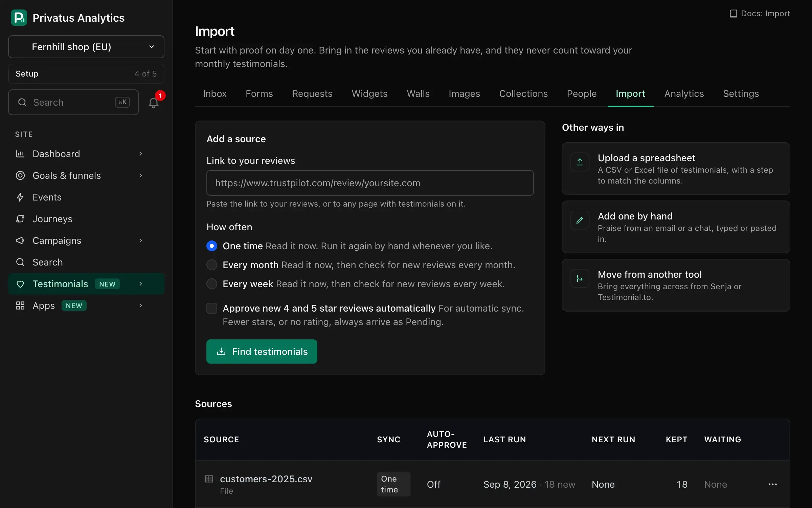Click the file table icon beside customers-2025.csv
This screenshot has height=508, width=812.
click(209, 479)
